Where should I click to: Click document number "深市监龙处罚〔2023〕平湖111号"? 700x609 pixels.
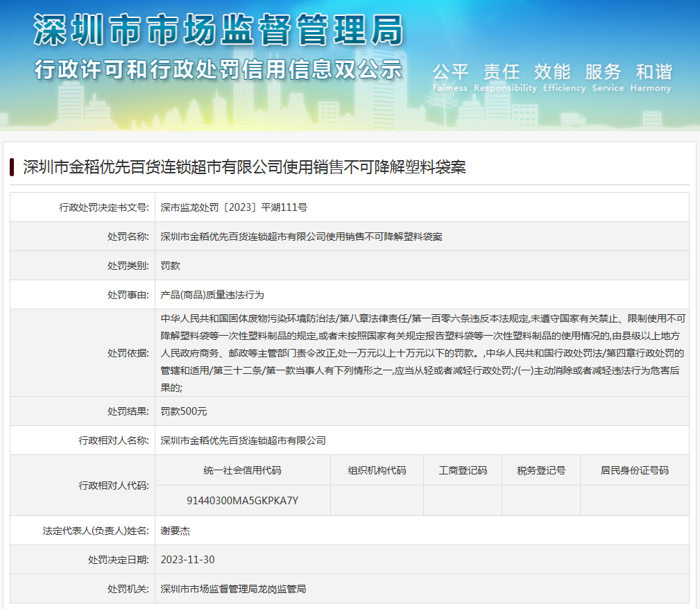pyautogui.click(x=234, y=207)
